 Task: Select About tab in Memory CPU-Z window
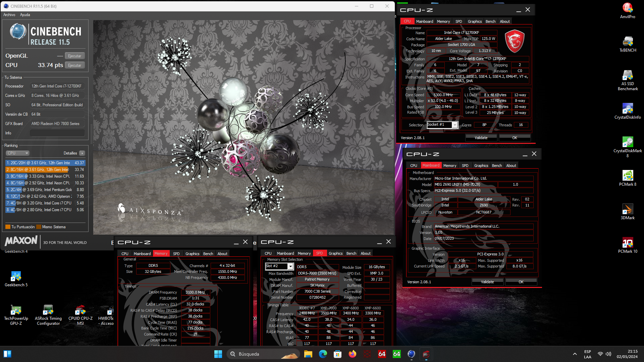222,254
